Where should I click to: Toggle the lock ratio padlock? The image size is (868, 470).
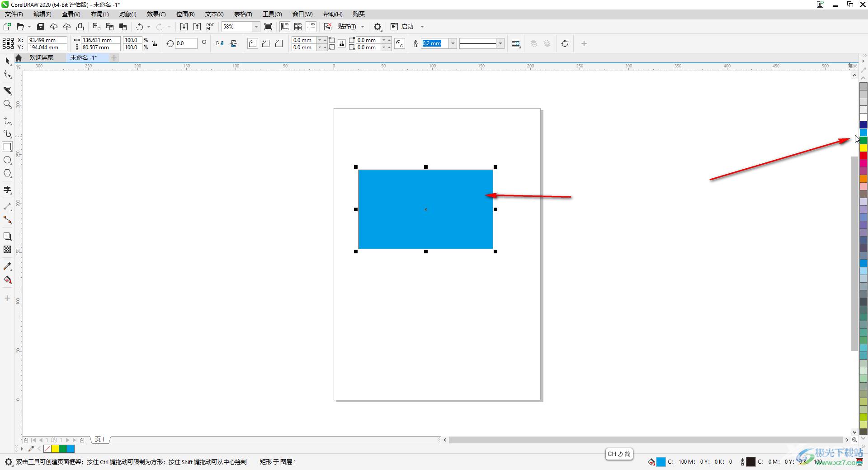click(155, 43)
